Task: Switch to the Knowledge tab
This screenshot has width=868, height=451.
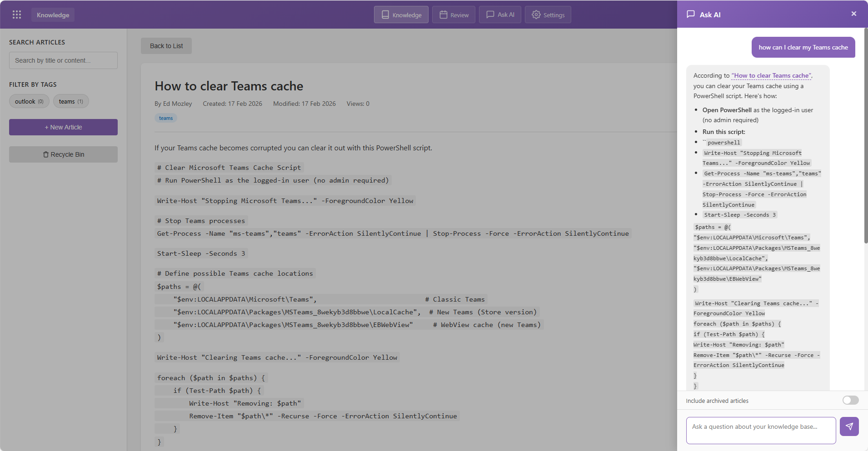Action: [x=401, y=15]
